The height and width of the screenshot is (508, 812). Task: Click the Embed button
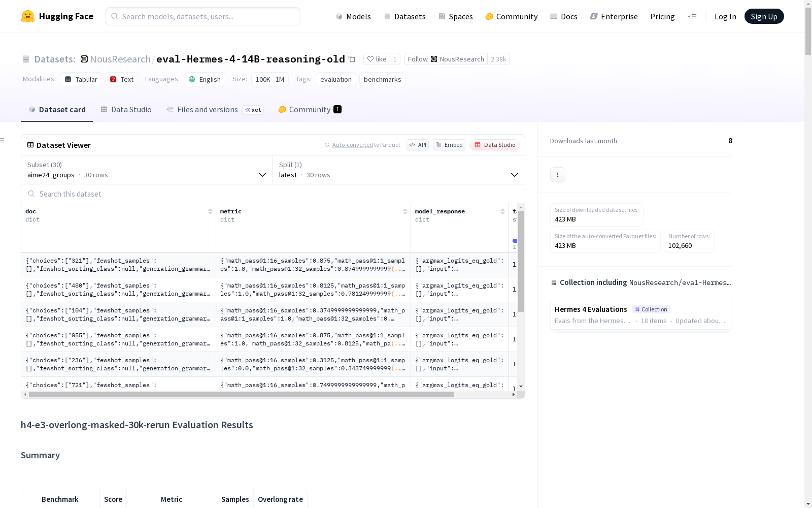tap(449, 145)
